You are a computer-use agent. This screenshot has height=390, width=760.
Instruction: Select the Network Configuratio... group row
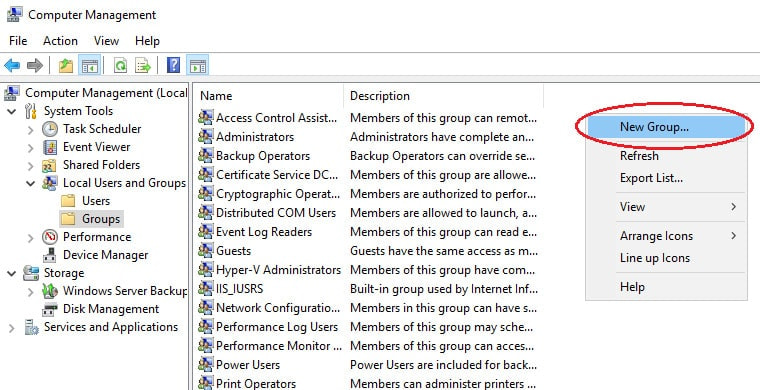pyautogui.click(x=368, y=308)
